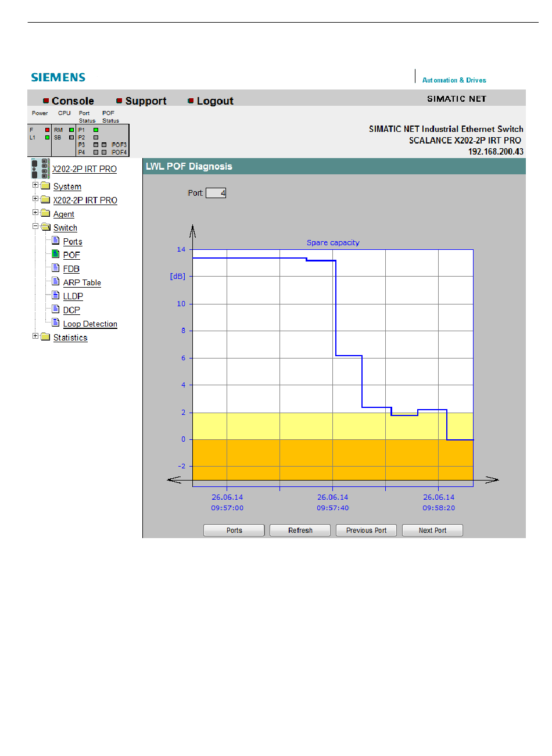Image resolution: width=552 pixels, height=756 pixels.
Task: Expand the Agent tree node
Action: click(x=35, y=213)
